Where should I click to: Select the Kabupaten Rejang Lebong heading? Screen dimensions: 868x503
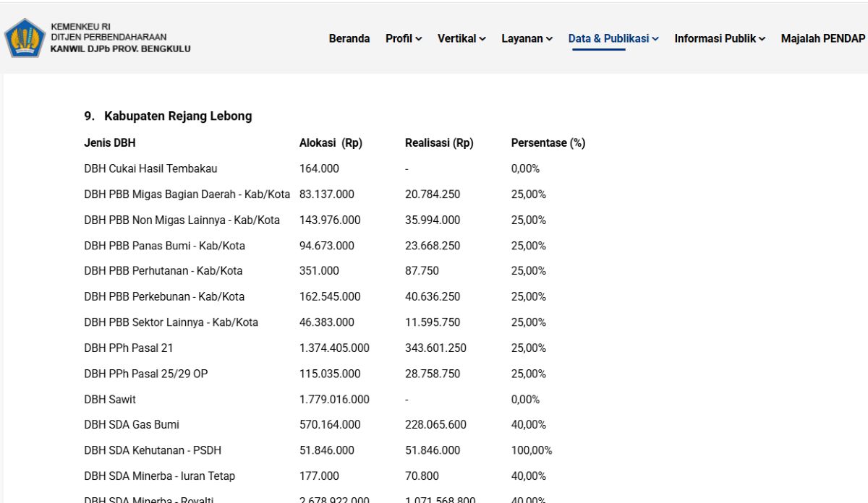coord(168,116)
